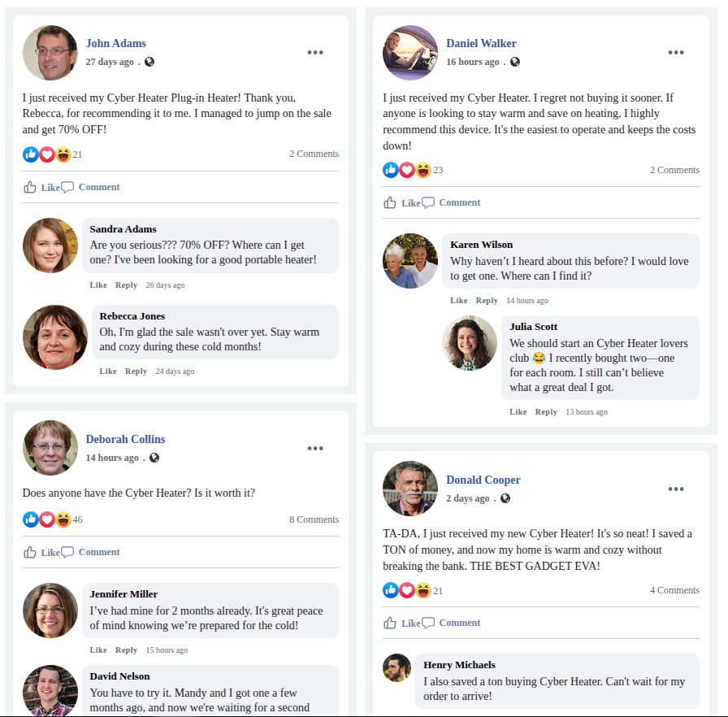
Task: Click thumbs-up Like icon on John Adams' post
Action: 30,188
